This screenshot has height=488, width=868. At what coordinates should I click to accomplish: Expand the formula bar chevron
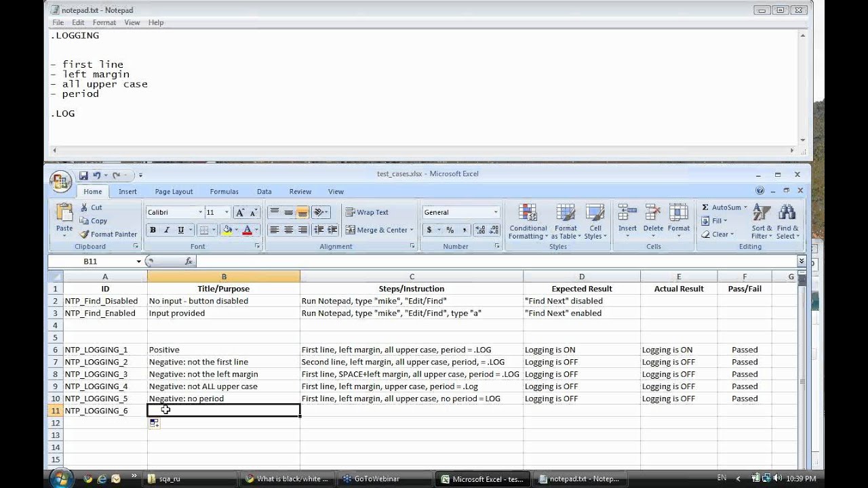[x=802, y=261]
